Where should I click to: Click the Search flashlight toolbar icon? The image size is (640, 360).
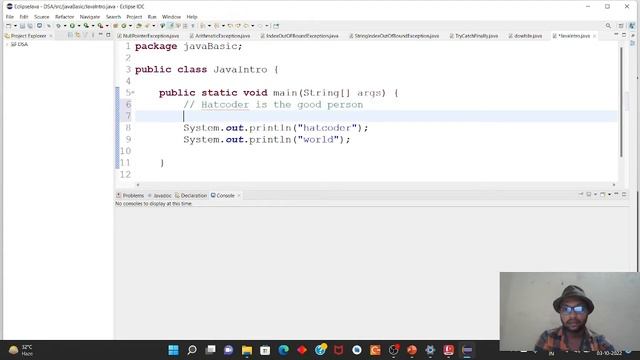pos(147,26)
